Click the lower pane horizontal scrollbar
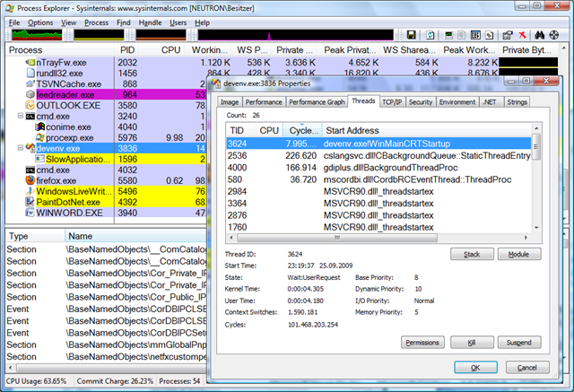Viewport: 574px width, 392px height. [109, 367]
